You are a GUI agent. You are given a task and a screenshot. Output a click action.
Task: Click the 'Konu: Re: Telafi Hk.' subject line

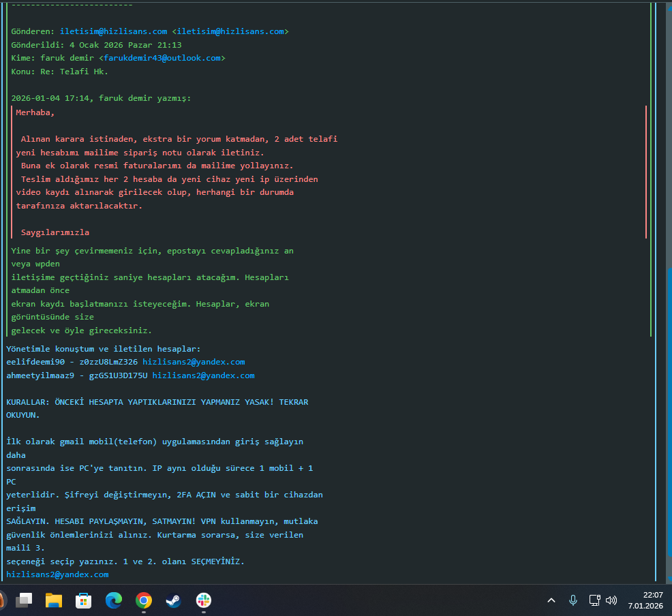tap(59, 72)
